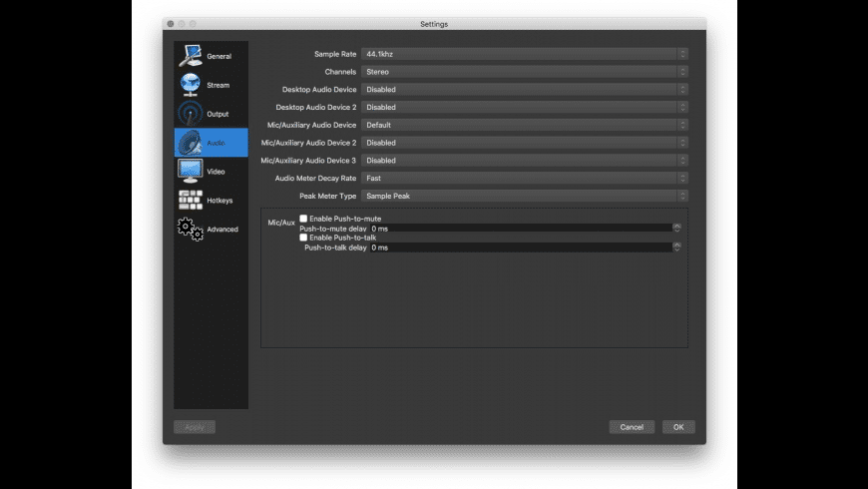Switch to the Stream tab label
Viewport: 868px width, 489px height.
[x=218, y=85]
